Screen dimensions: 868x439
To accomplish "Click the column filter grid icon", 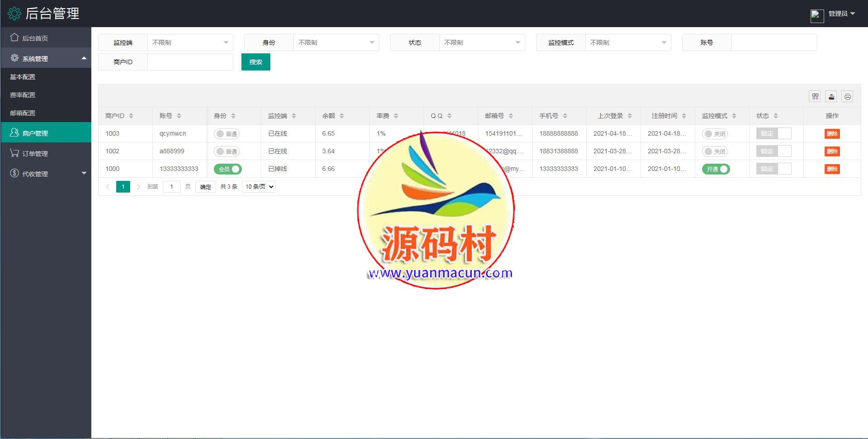I will pyautogui.click(x=815, y=96).
